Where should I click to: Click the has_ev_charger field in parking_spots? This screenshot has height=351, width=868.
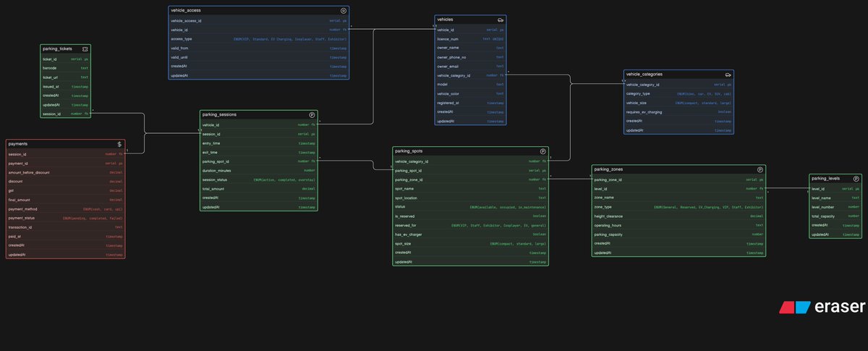click(471, 234)
